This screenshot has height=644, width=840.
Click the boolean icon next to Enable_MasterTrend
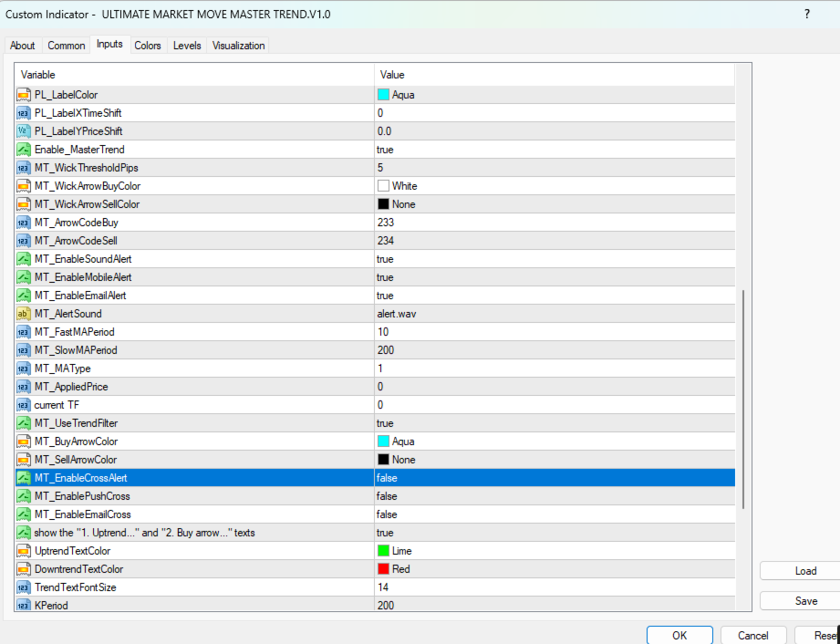(23, 150)
